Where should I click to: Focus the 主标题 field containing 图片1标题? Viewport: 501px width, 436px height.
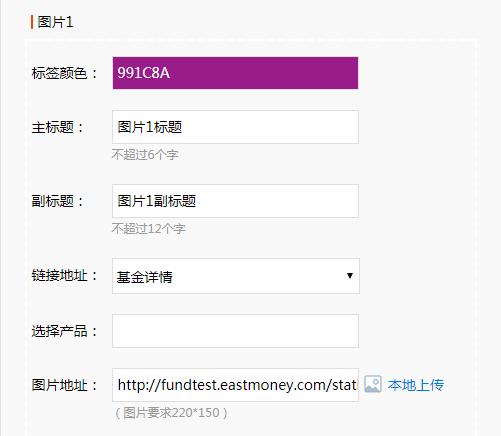235,127
